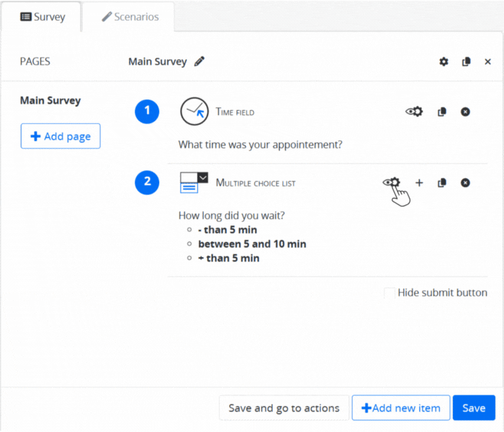Click the plus icon on Multiple choice list
Image resolution: width=504 pixels, height=432 pixels.
click(x=419, y=183)
